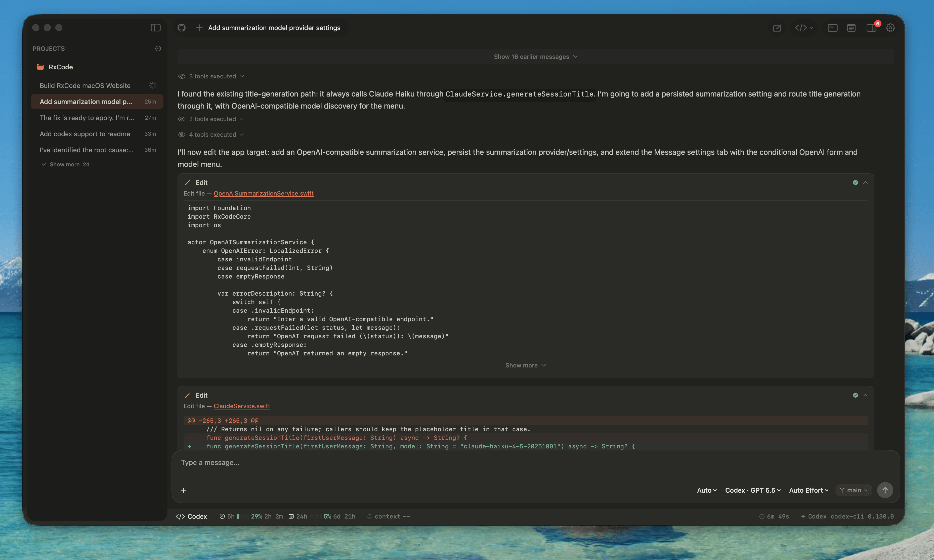
Task: Click the context indicator in the status bar
Action: (x=389, y=516)
